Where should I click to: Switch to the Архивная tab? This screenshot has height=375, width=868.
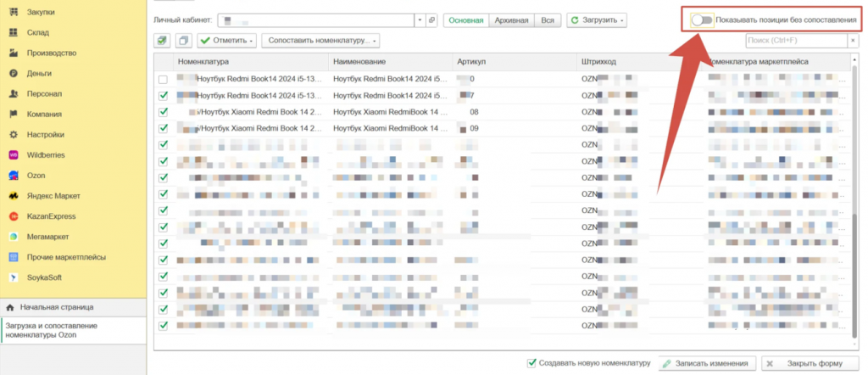(512, 20)
